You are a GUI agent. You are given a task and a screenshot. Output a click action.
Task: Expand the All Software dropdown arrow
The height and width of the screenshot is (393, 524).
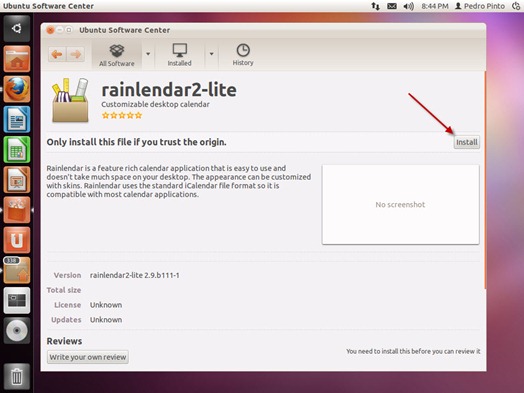click(148, 54)
